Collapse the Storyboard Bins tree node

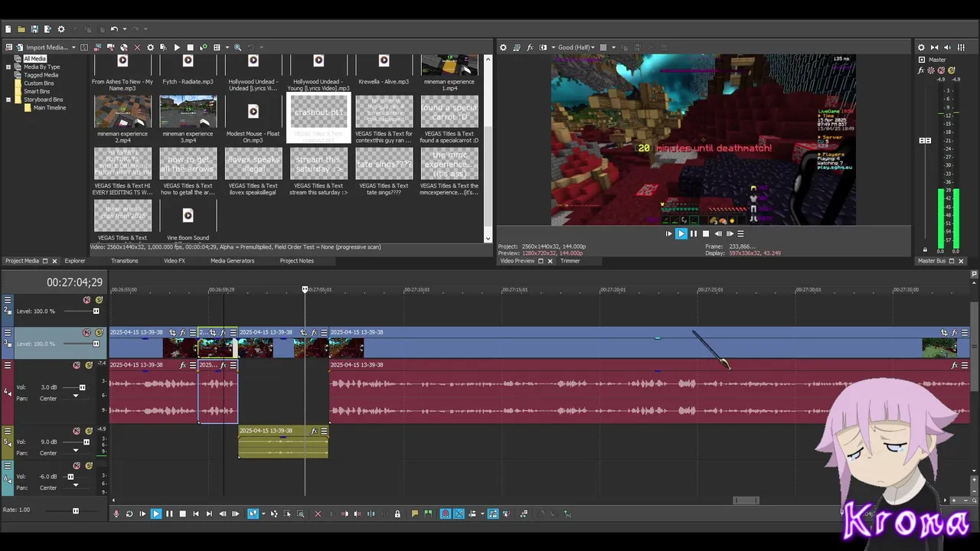click(x=8, y=99)
